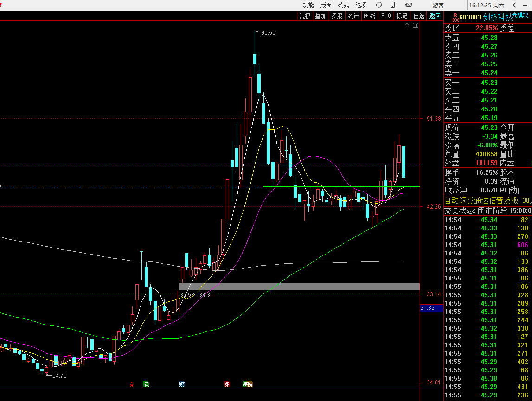Click 净资 value 8.39

(x=491, y=182)
